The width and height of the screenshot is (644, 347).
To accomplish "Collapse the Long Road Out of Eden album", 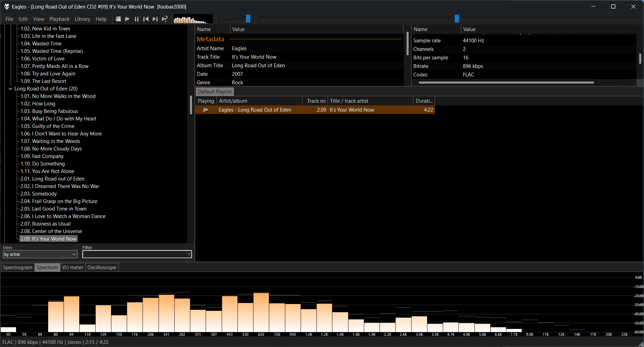I will click(x=10, y=89).
